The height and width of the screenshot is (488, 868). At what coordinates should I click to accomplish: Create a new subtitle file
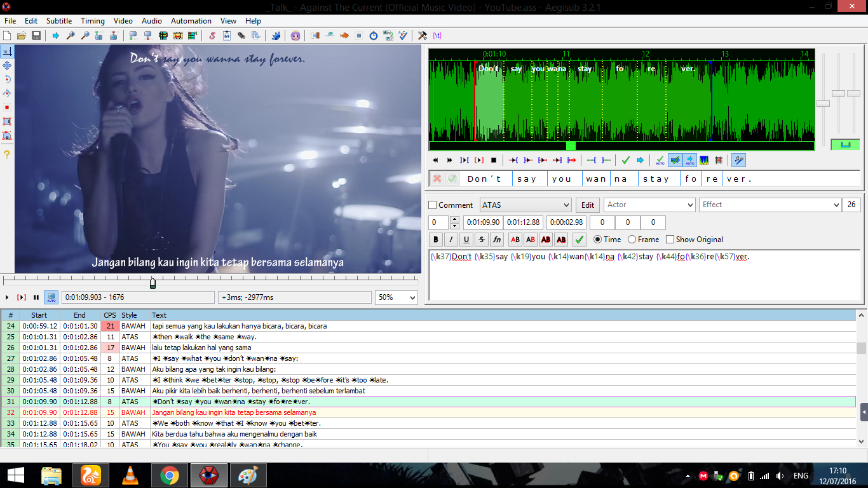coord(8,36)
